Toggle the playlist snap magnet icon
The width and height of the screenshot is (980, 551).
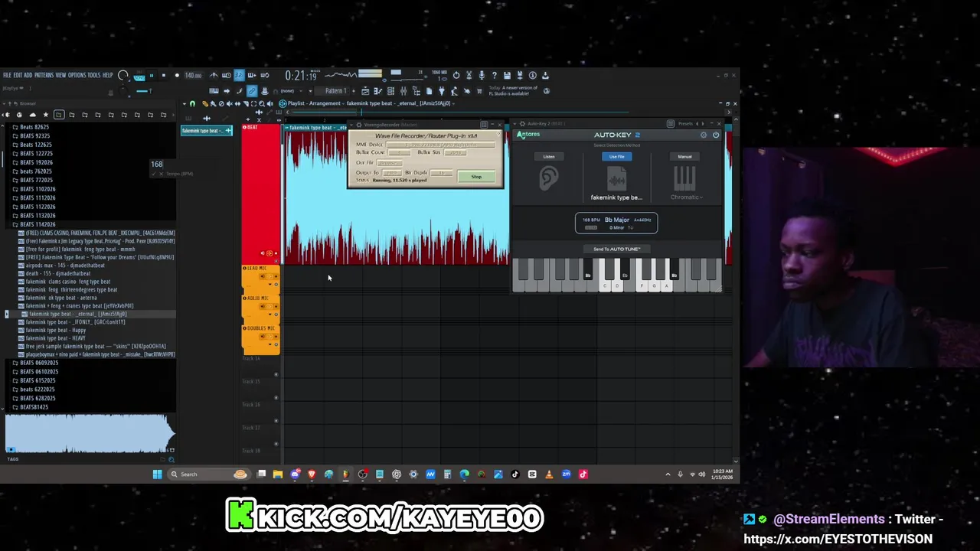(192, 103)
